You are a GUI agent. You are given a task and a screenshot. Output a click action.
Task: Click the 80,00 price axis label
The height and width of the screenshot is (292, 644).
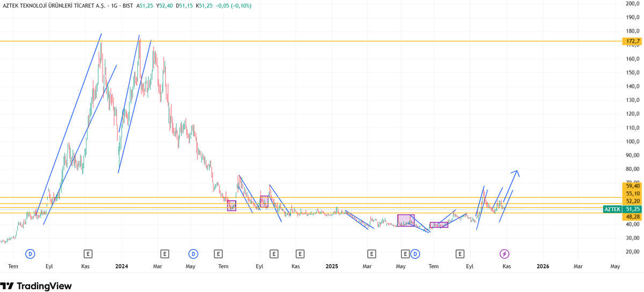[x=633, y=169]
